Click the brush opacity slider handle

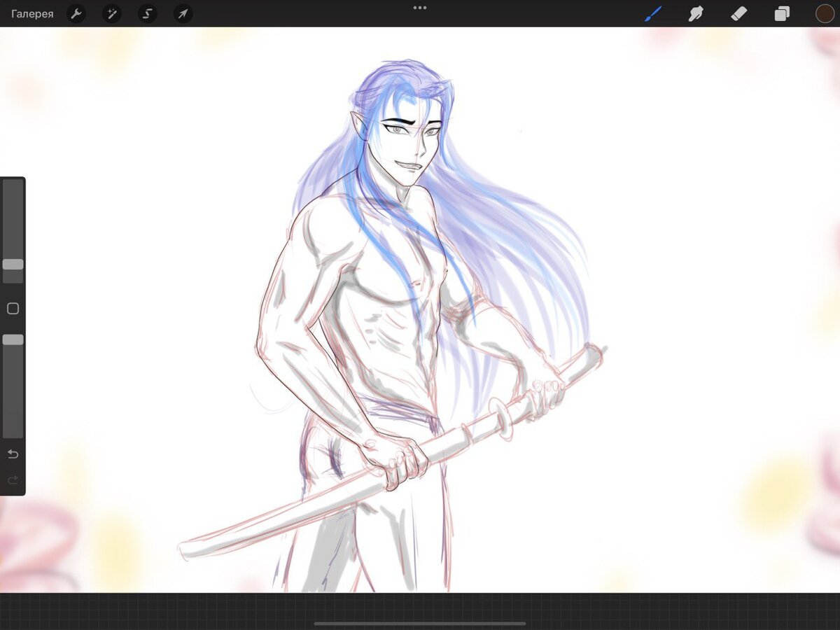13,339
